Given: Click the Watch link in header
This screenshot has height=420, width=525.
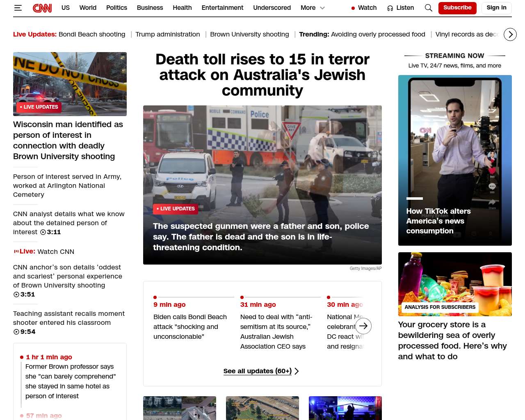Looking at the screenshot, I should click(x=367, y=8).
